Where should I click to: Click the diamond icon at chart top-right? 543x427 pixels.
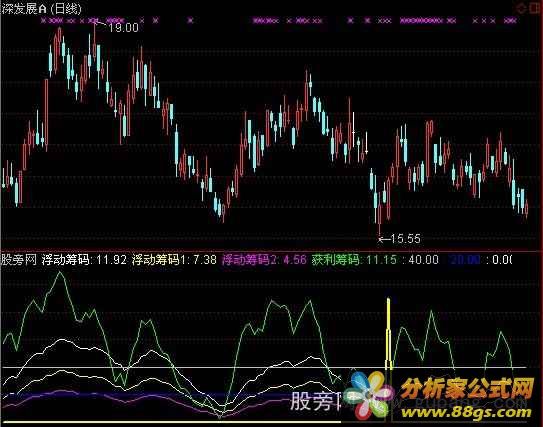(x=522, y=9)
